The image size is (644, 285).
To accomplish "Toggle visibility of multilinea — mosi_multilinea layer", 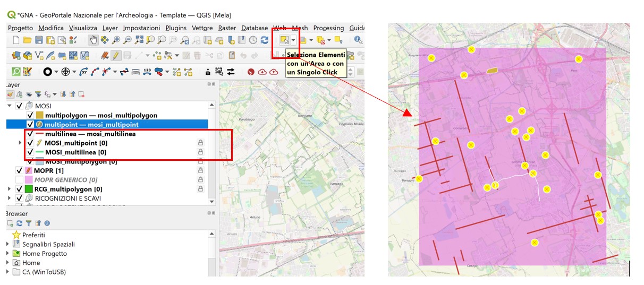I will pyautogui.click(x=30, y=134).
